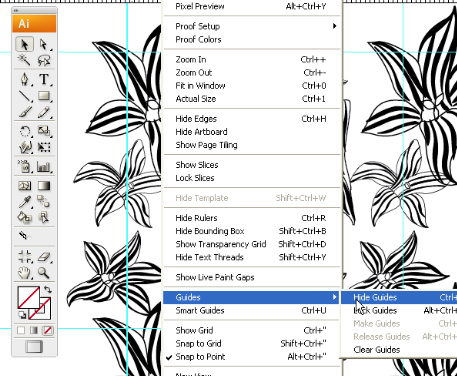This screenshot has height=376, width=457.
Task: Activate the Mesh tool
Action: coord(24,185)
